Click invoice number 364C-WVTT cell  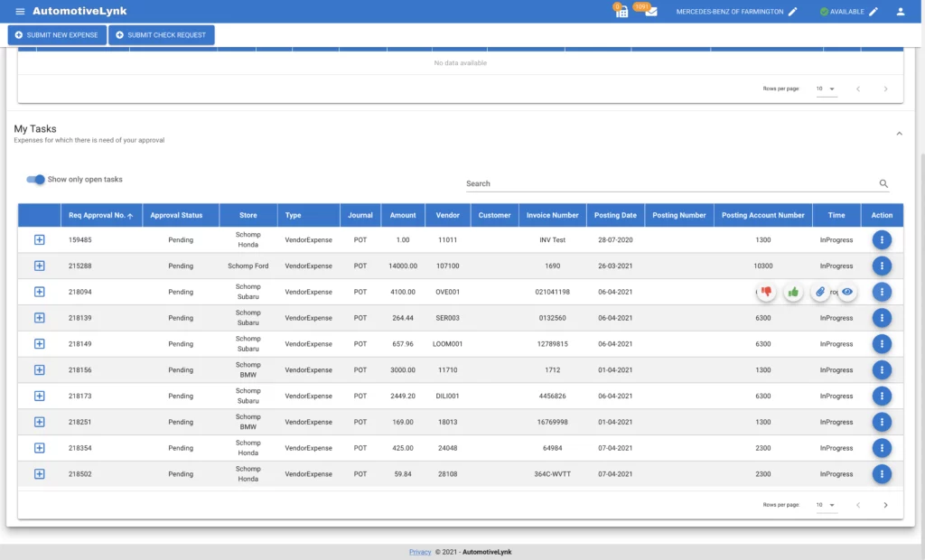click(x=552, y=474)
